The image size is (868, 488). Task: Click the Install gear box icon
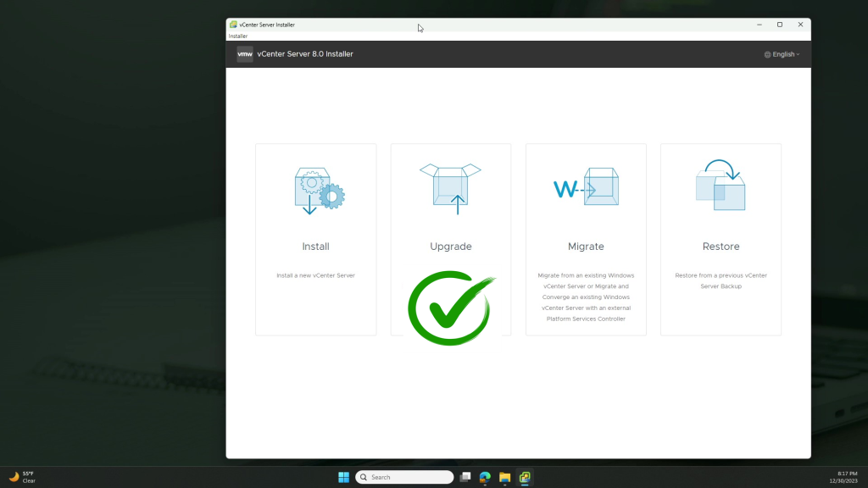[320, 191]
